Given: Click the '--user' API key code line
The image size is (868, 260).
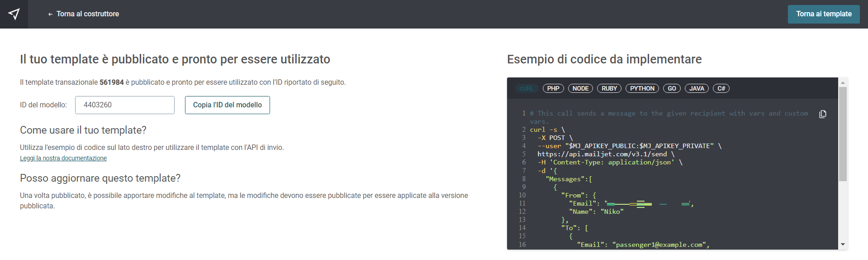Looking at the screenshot, I should click(630, 146).
